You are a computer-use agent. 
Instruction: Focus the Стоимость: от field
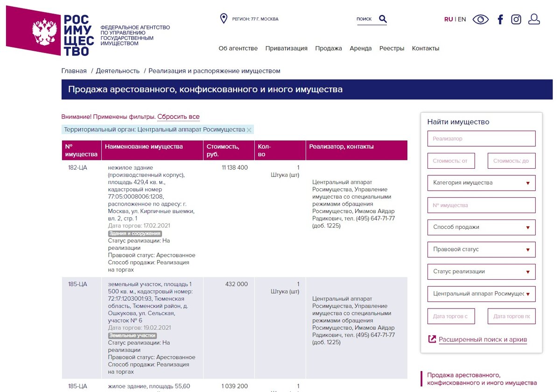[451, 161]
